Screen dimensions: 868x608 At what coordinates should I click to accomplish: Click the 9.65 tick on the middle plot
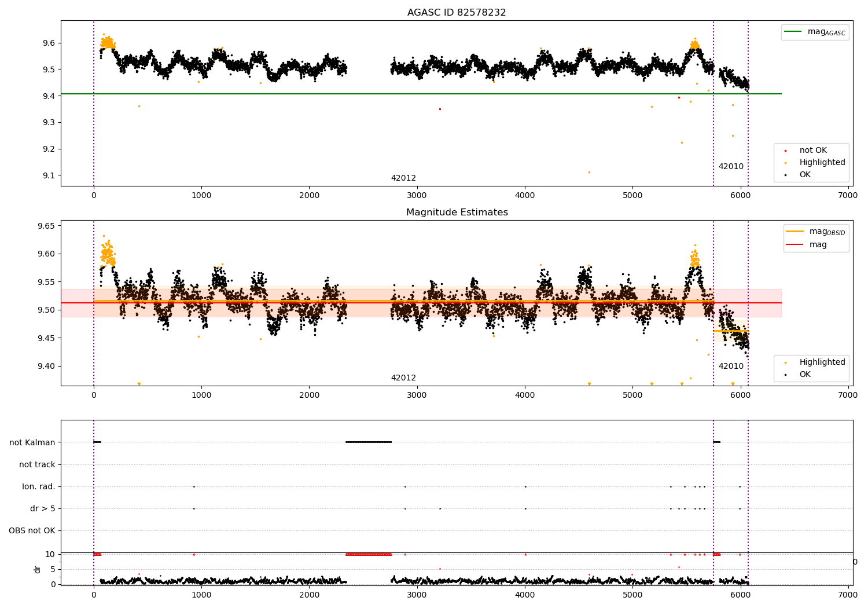pos(46,226)
